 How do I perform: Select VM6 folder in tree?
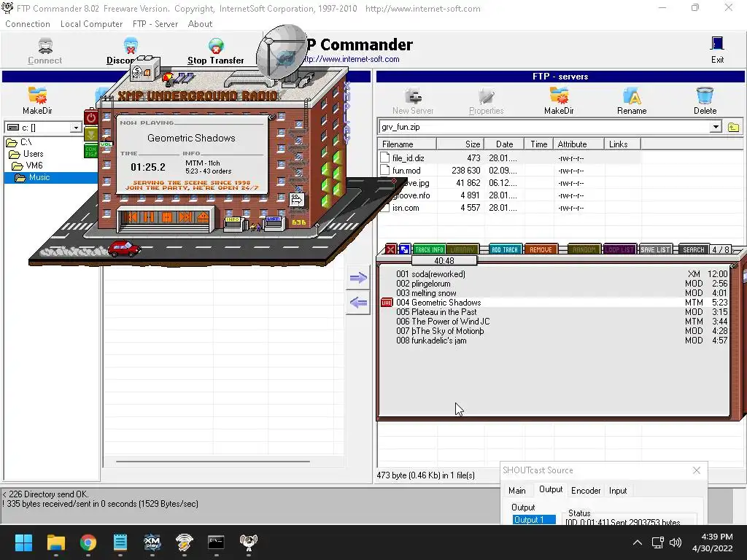click(34, 166)
